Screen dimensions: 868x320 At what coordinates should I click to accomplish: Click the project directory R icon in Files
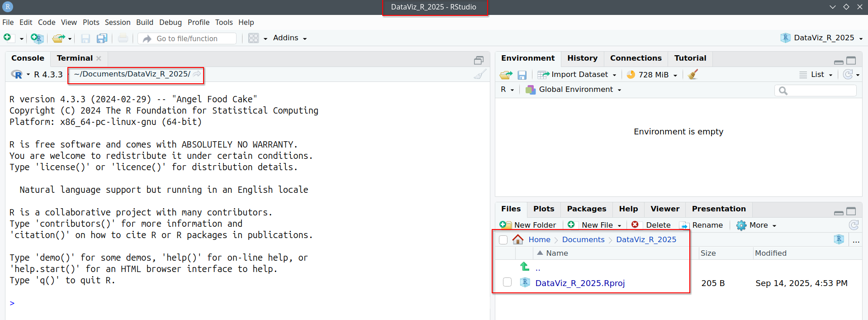(x=839, y=239)
